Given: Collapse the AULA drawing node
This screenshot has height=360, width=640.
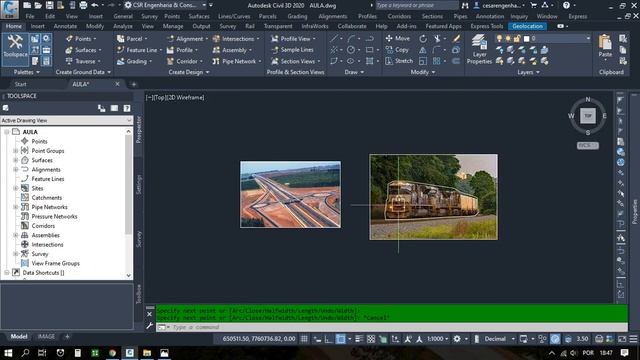Looking at the screenshot, I should (x=7, y=132).
